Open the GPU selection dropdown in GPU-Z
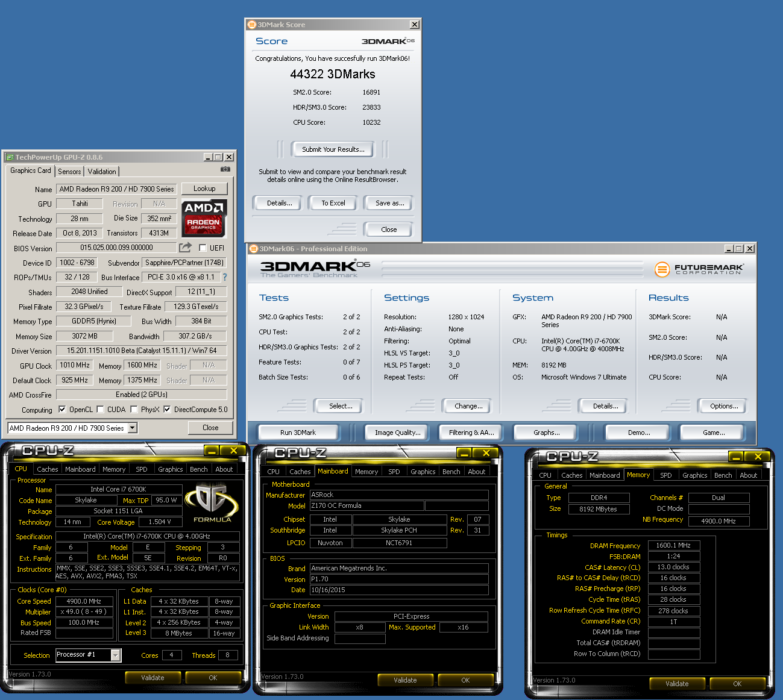Viewport: 783px width, 700px height. pos(133,428)
